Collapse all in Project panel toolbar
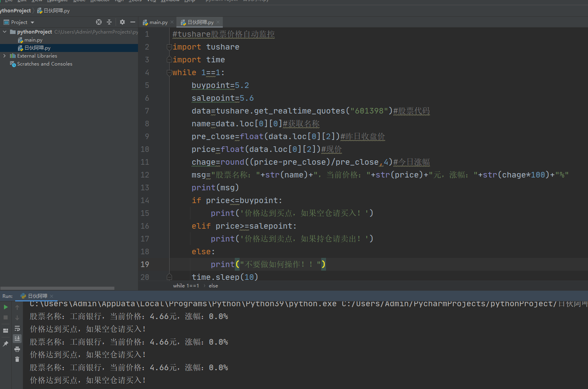The width and height of the screenshot is (588, 389). point(109,22)
